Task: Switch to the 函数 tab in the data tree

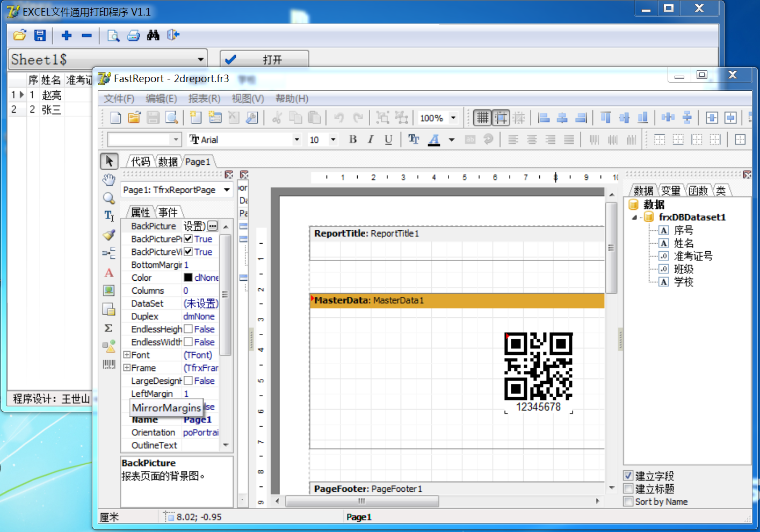Action: point(698,191)
